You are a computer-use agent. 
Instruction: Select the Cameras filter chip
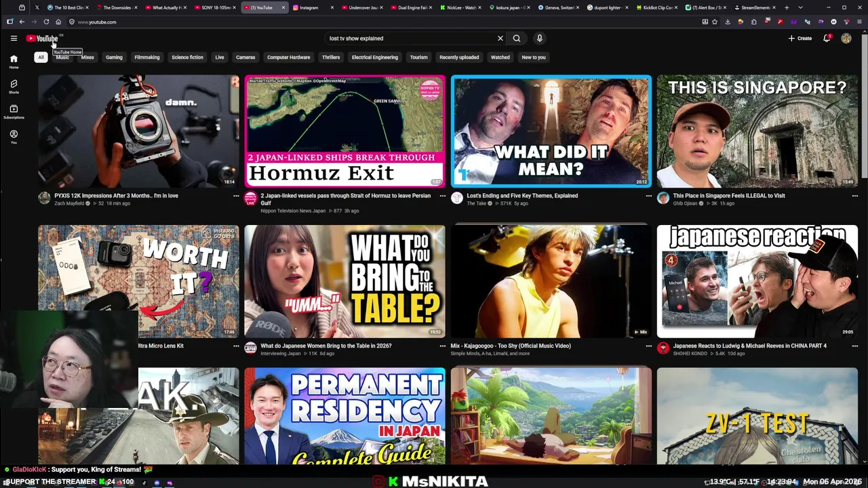coord(245,58)
